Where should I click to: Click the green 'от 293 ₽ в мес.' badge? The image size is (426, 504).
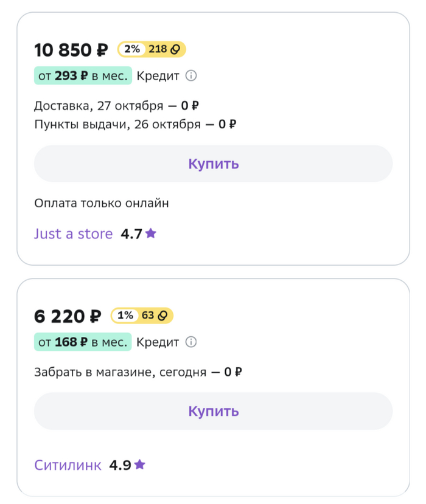pyautogui.click(x=82, y=76)
